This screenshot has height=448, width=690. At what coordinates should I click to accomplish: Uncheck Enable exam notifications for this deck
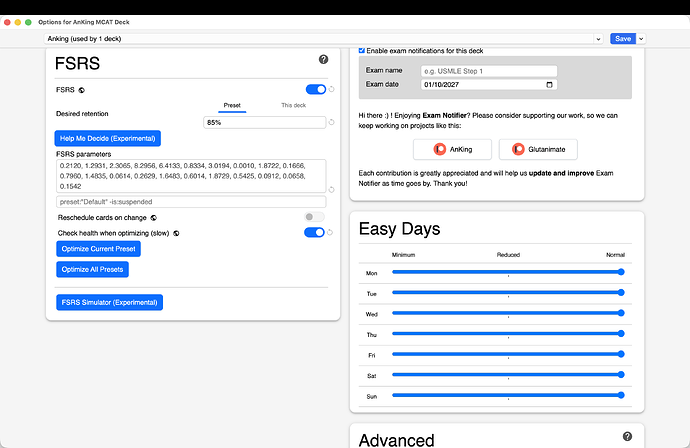click(362, 51)
